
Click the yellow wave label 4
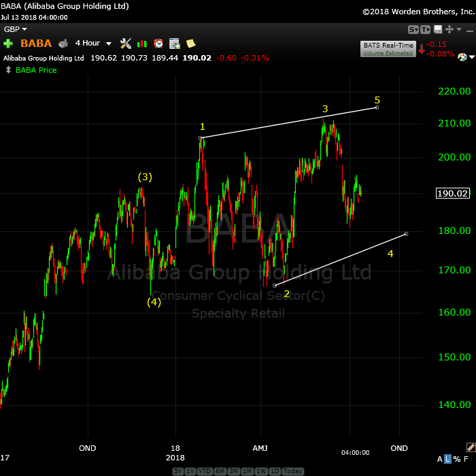(x=390, y=254)
